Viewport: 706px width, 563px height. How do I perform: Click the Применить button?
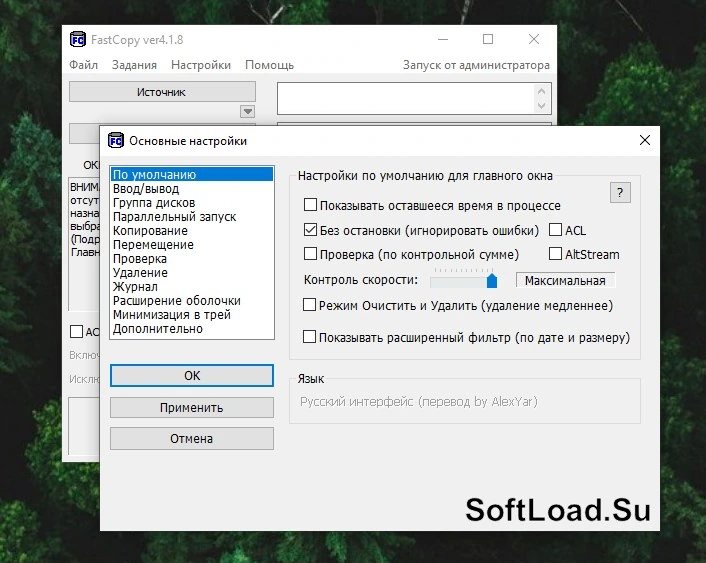point(192,407)
